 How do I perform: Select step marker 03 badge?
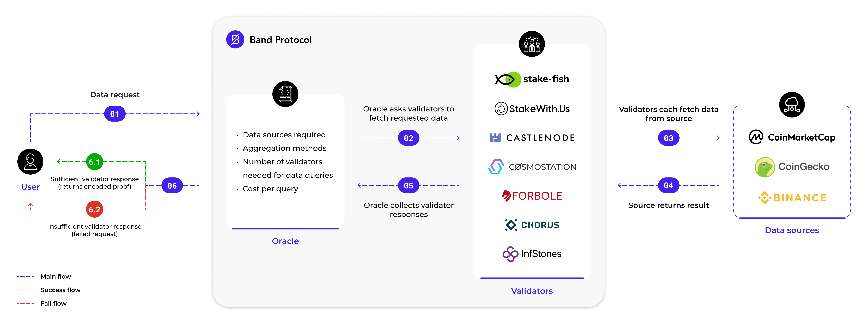669,138
